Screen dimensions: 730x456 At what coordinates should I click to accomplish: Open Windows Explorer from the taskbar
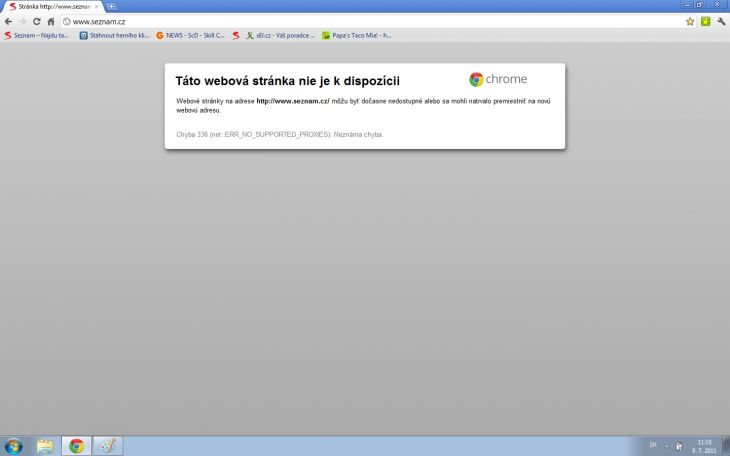point(45,446)
